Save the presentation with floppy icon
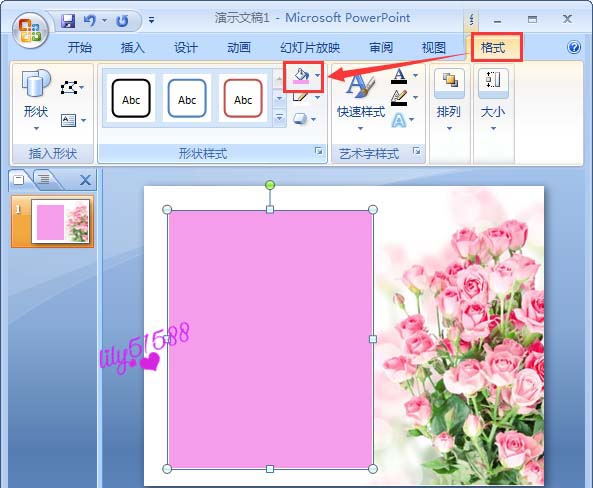Screen dimensions: 593x488 pos(68,20)
